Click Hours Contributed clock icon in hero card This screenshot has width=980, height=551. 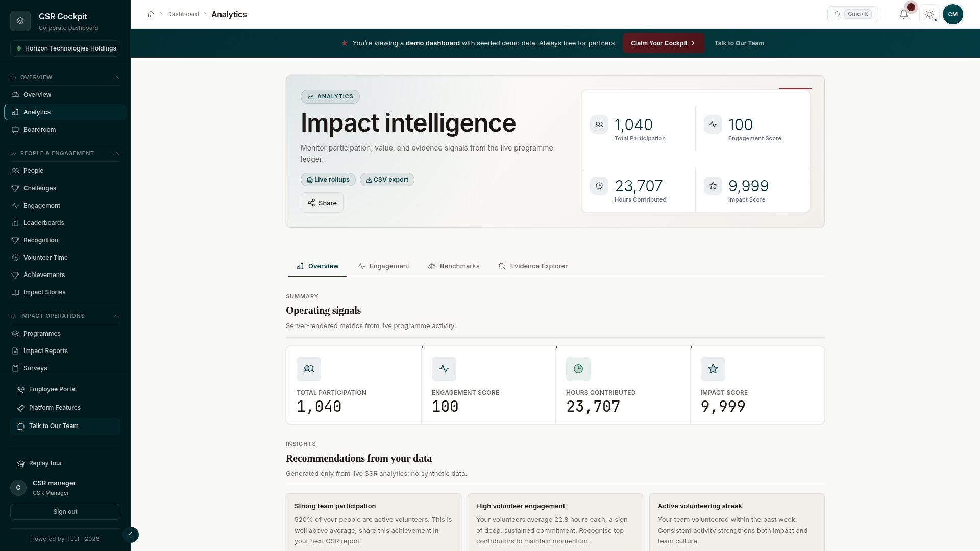click(x=599, y=186)
